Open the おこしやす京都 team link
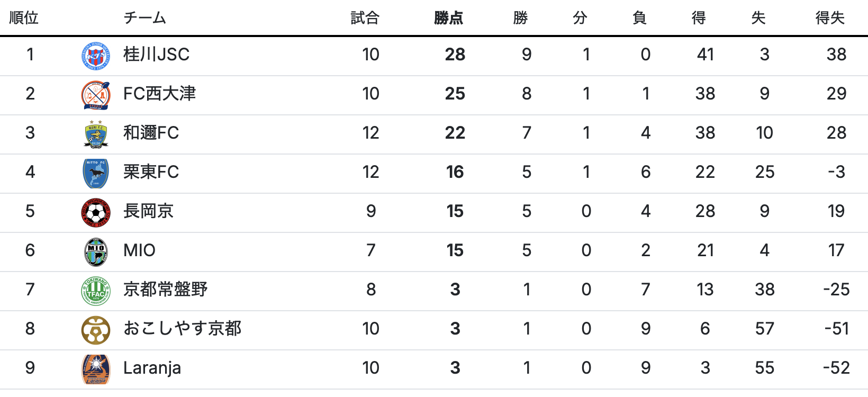 pos(182,329)
